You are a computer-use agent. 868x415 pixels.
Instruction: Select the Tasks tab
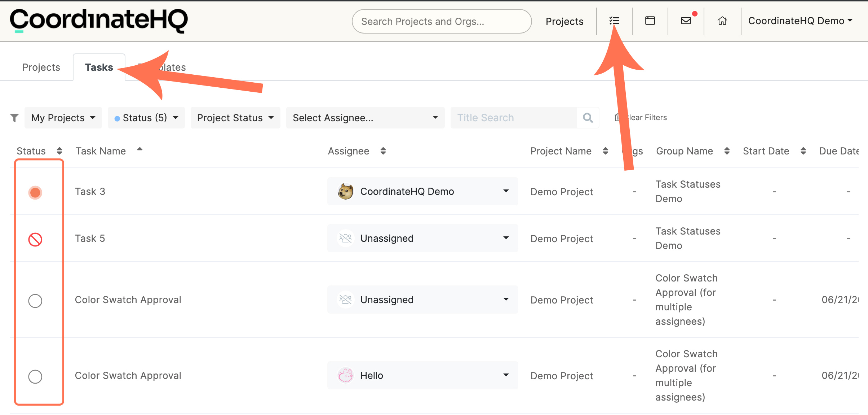pyautogui.click(x=99, y=67)
